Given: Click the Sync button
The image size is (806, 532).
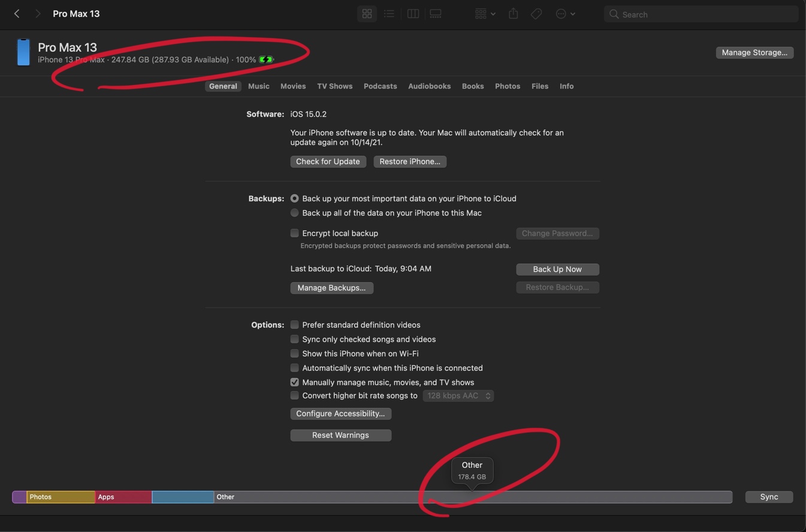Looking at the screenshot, I should tap(769, 497).
